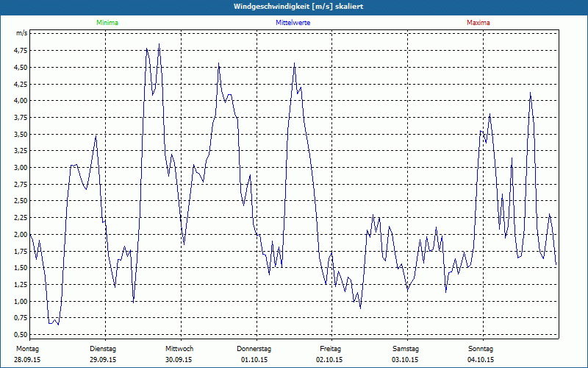Click the 3,00 y-axis value
Viewport: 588px width, 368px height.
pyautogui.click(x=21, y=168)
